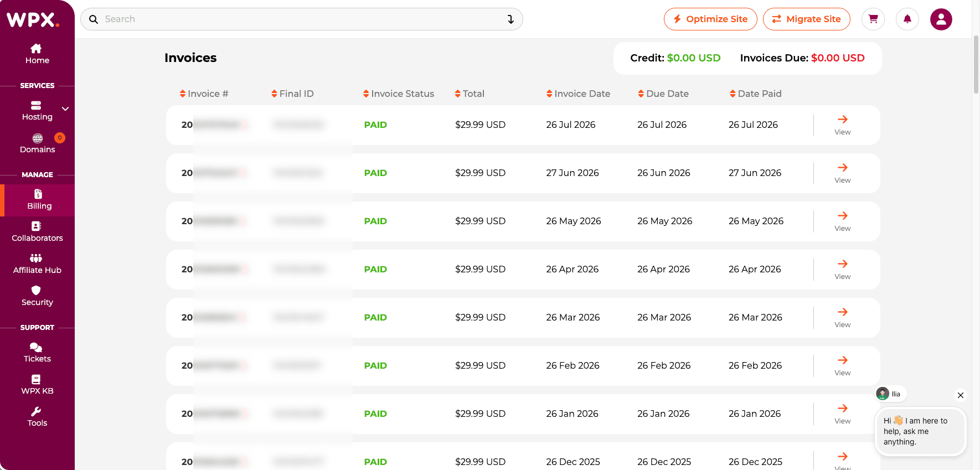Open Tools with the wrench icon
This screenshot has height=470, width=980.
[x=37, y=417]
